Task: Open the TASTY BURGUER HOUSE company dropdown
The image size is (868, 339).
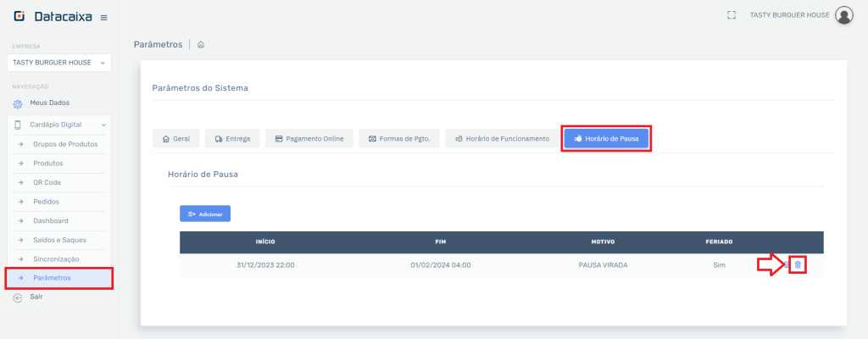Action: (x=58, y=63)
